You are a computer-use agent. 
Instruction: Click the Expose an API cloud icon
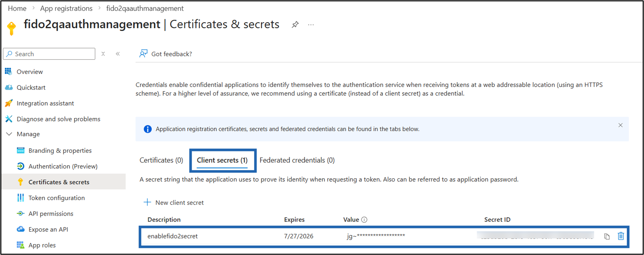[x=21, y=229]
